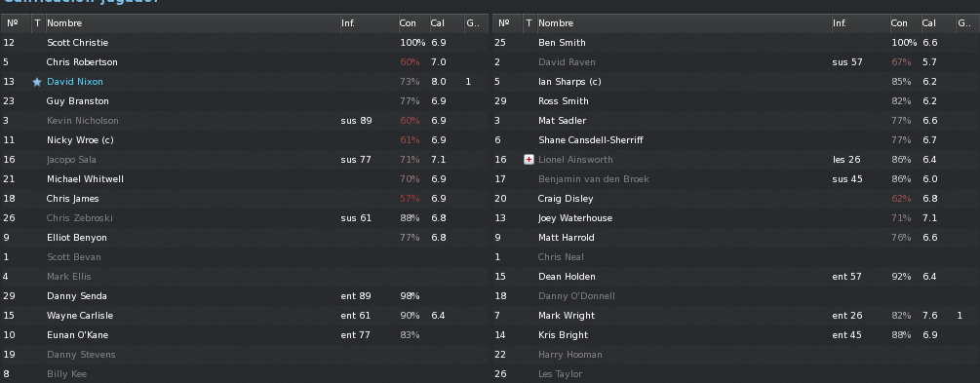
Task: Click the right table G.. goals header
Action: tap(966, 23)
